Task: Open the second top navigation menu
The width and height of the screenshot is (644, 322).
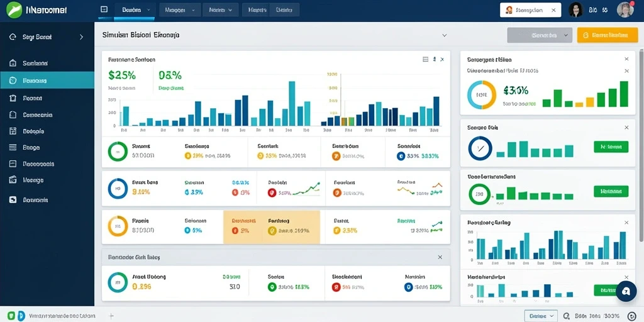Action: (x=180, y=10)
